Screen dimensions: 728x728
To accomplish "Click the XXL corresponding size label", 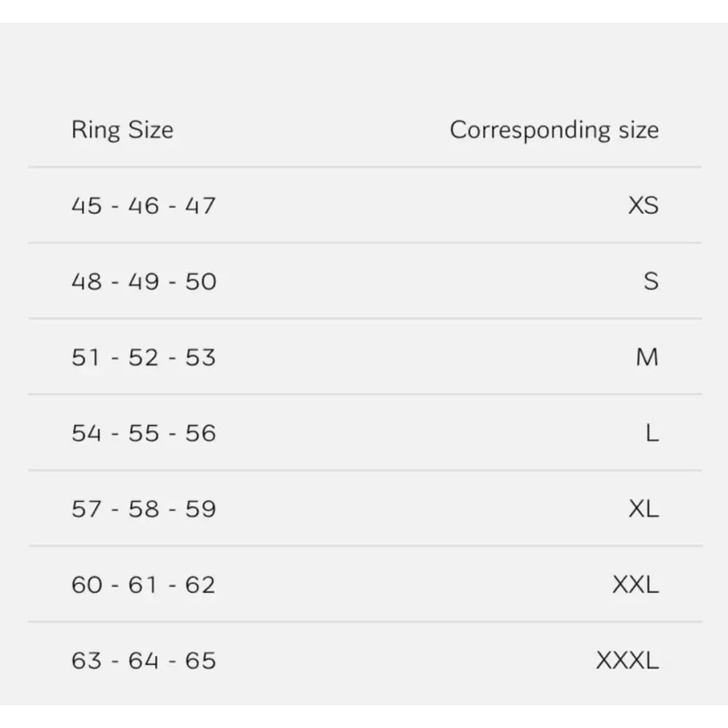I will point(636,584).
